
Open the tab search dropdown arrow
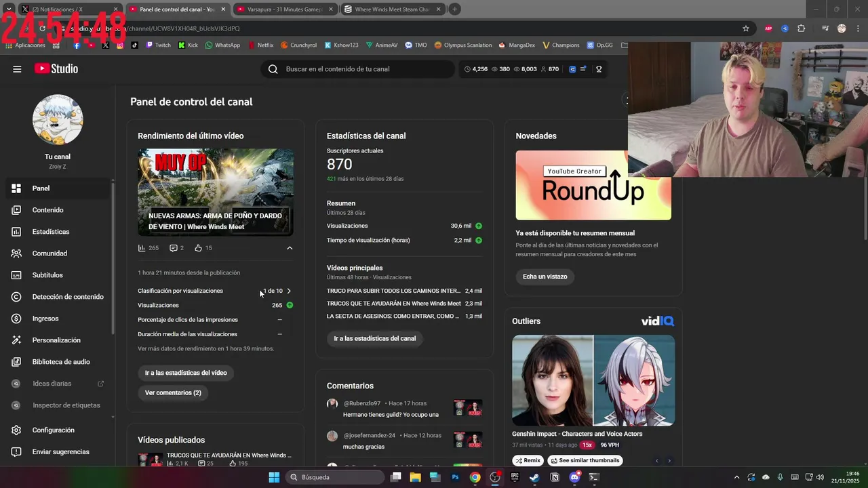[x=8, y=9]
